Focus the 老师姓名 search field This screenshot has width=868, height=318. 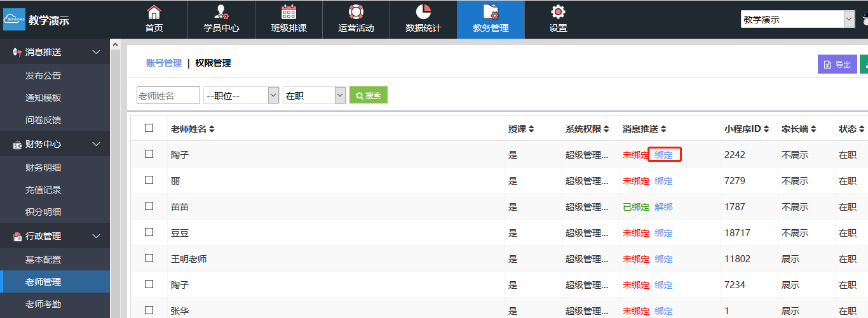[168, 95]
